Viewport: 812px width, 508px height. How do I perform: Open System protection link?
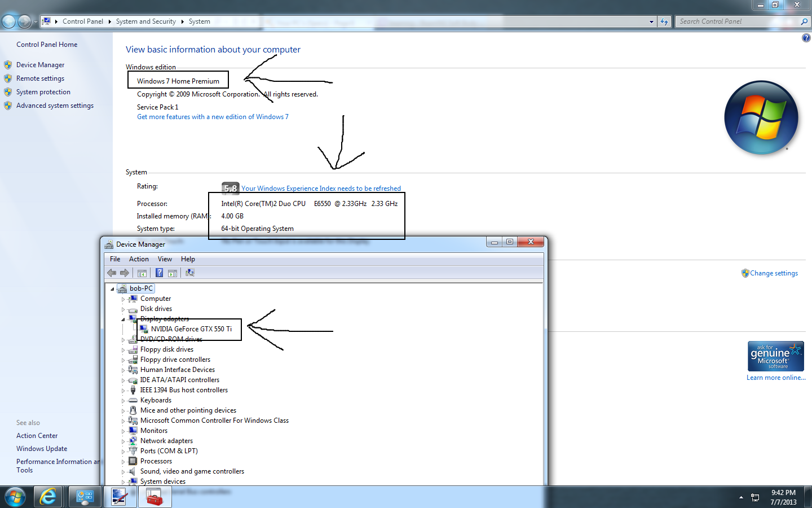click(43, 92)
